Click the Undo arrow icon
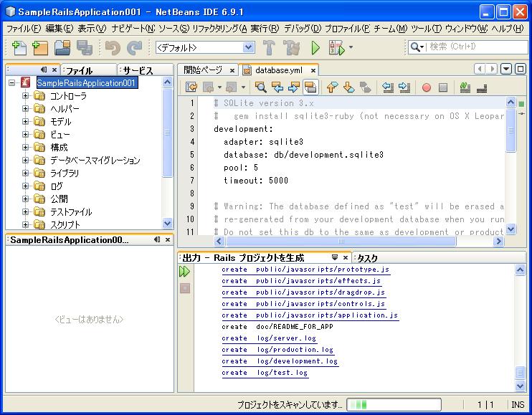 click(113, 48)
